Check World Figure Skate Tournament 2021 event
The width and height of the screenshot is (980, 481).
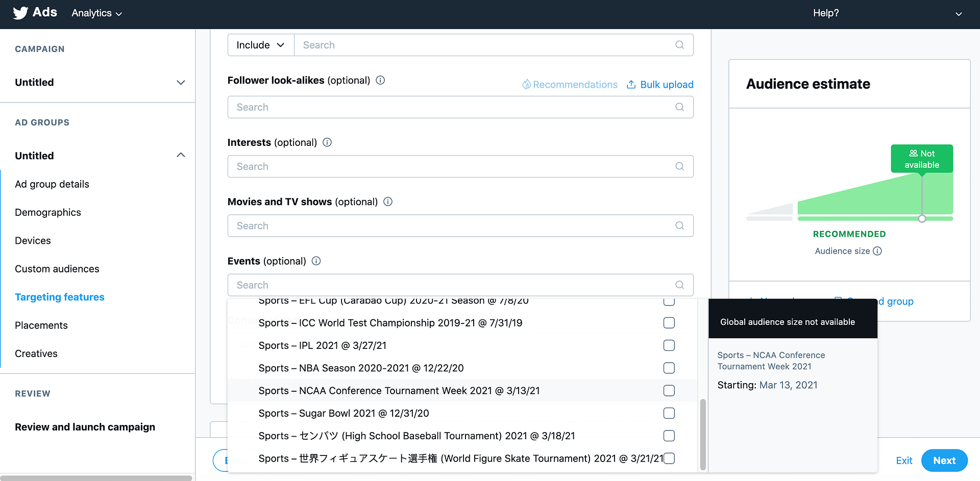[x=669, y=458]
